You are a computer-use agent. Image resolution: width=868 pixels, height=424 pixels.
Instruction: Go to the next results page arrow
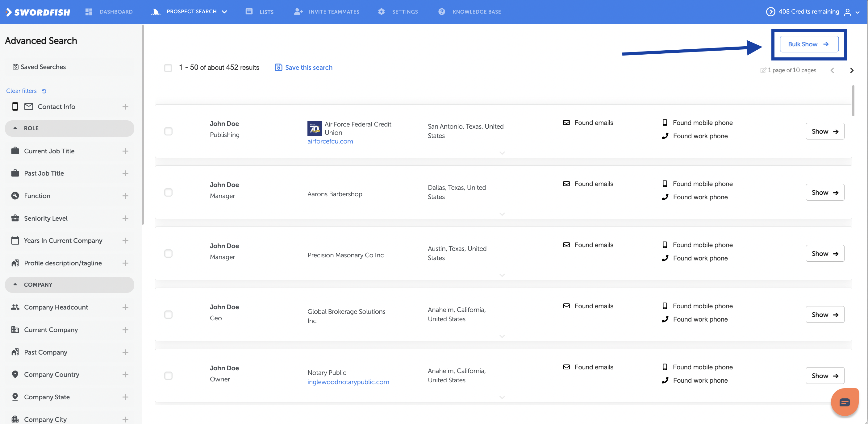click(x=852, y=70)
